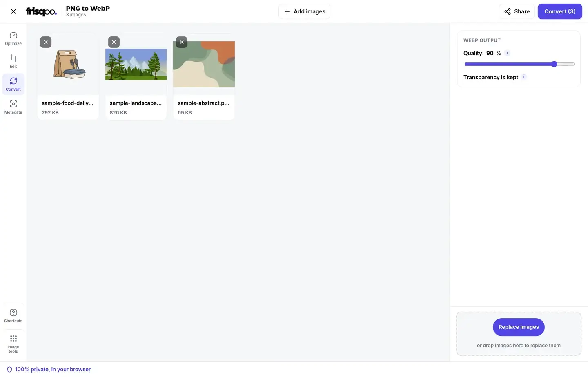Image resolution: width=588 pixels, height=377 pixels.
Task: Click Convert (3) button
Action: coord(560,11)
